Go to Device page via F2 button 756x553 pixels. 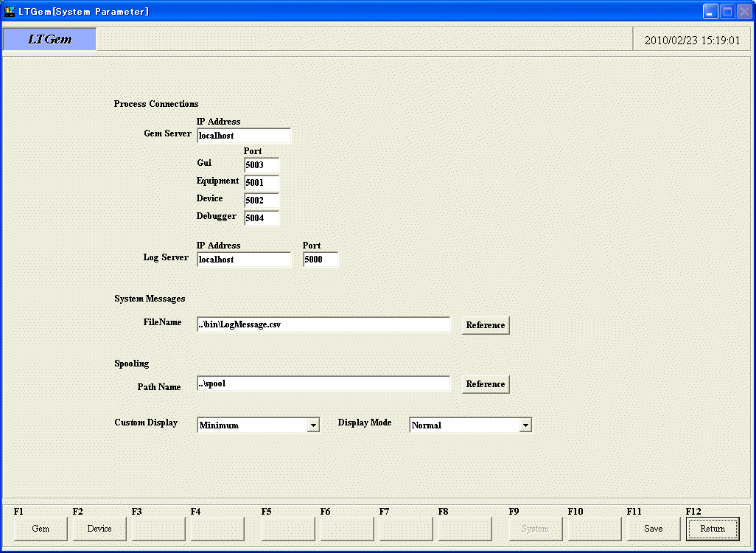[99, 529]
